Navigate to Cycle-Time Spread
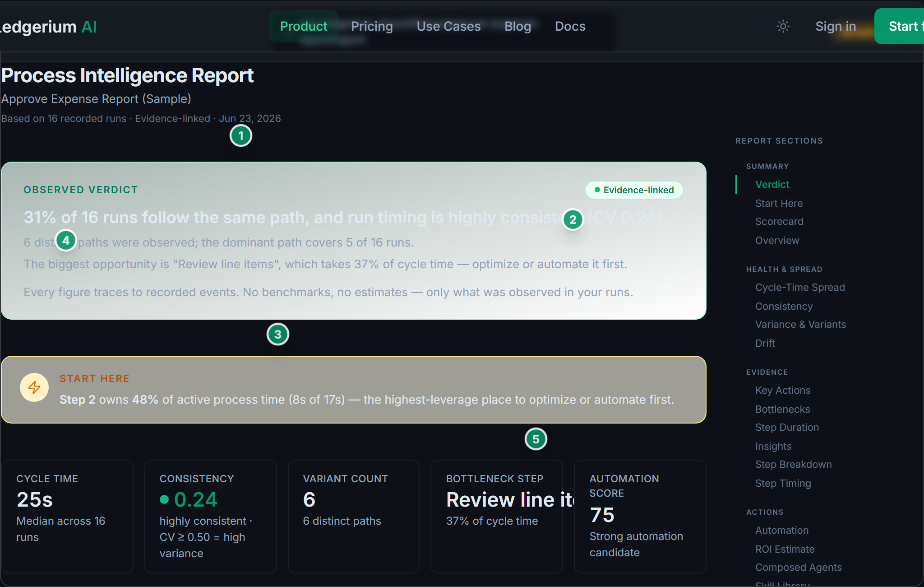This screenshot has width=924, height=587. click(x=800, y=287)
